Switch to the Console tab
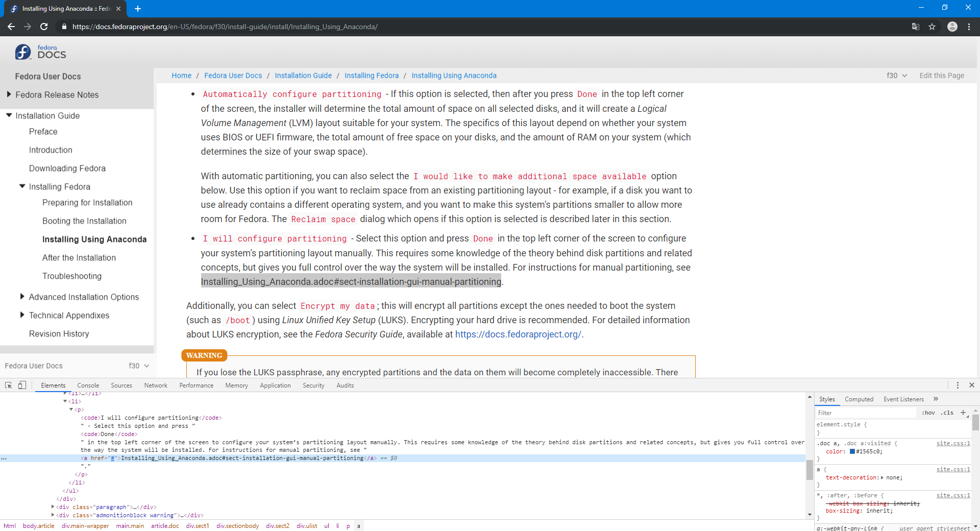This screenshot has height=531, width=980. [x=88, y=385]
